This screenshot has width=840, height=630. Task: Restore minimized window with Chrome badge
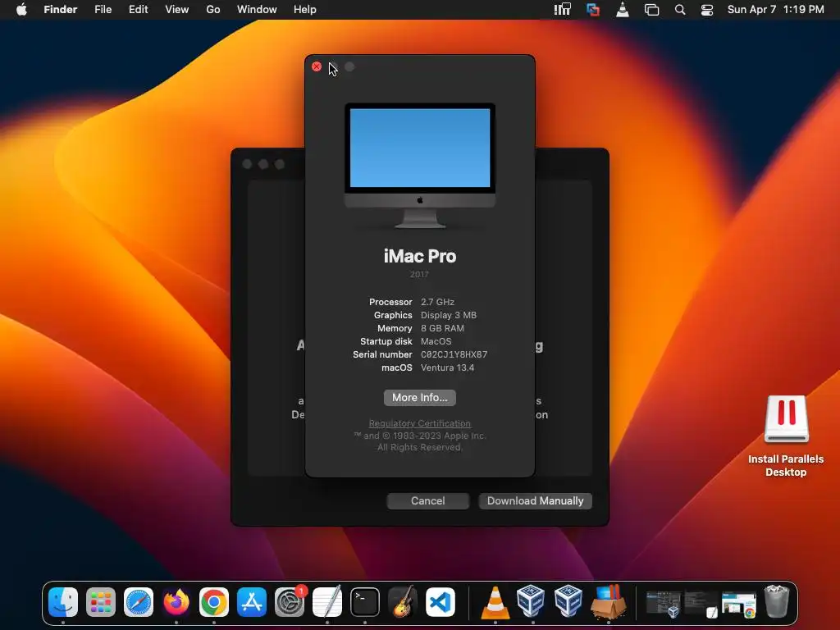coord(739,604)
